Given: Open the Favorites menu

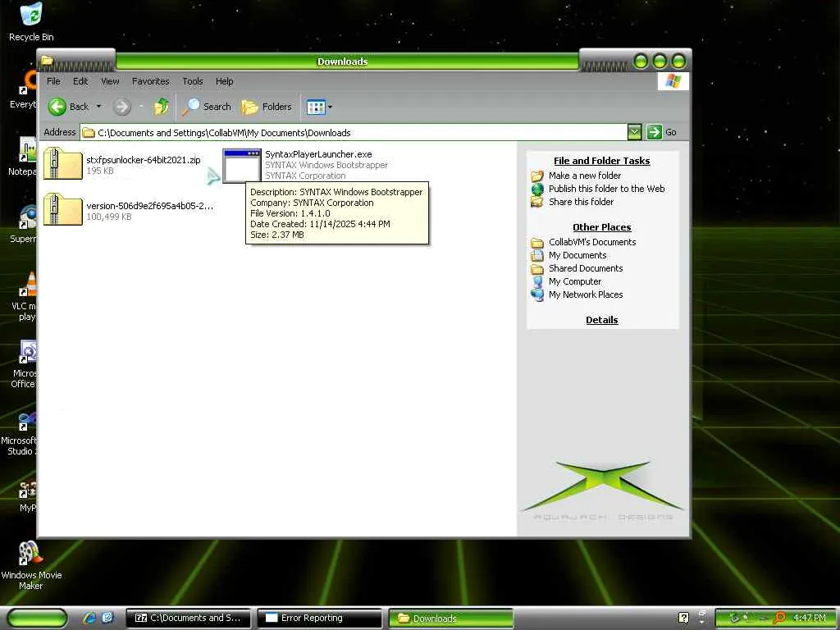Looking at the screenshot, I should (x=151, y=81).
